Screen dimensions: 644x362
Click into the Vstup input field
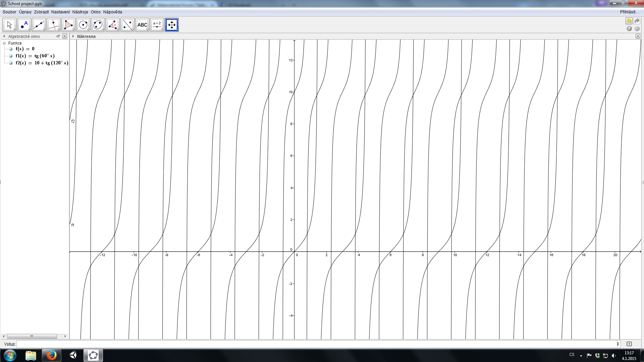coord(316,344)
